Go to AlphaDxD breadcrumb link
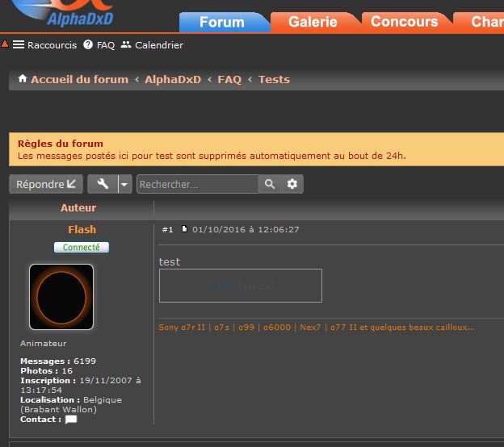The image size is (504, 447). [173, 79]
